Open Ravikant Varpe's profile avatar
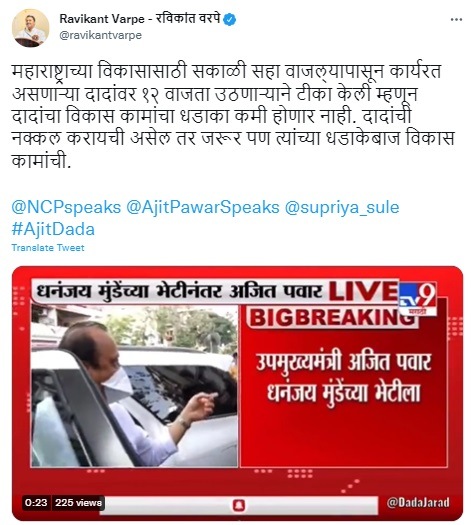Image resolution: width=473 pixels, height=525 pixels. pyautogui.click(x=30, y=28)
